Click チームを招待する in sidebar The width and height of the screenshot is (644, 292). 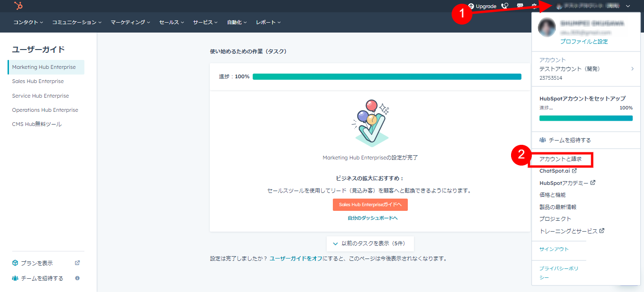click(42, 278)
